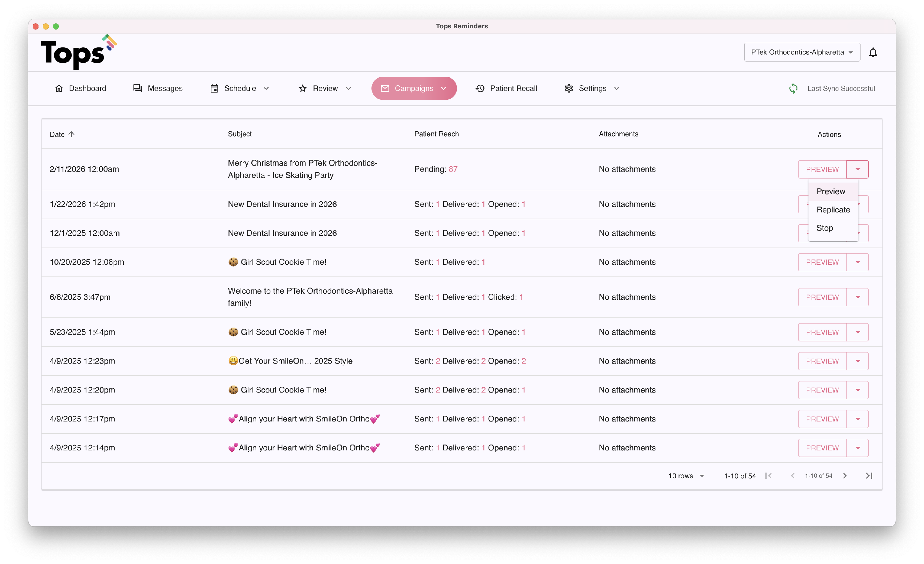
Task: Click the notification bell icon
Action: click(873, 52)
